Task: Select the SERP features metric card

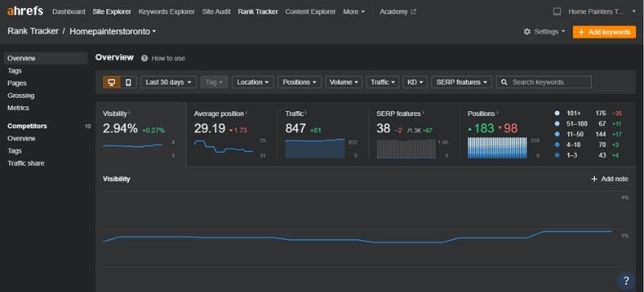Action: coord(414,134)
